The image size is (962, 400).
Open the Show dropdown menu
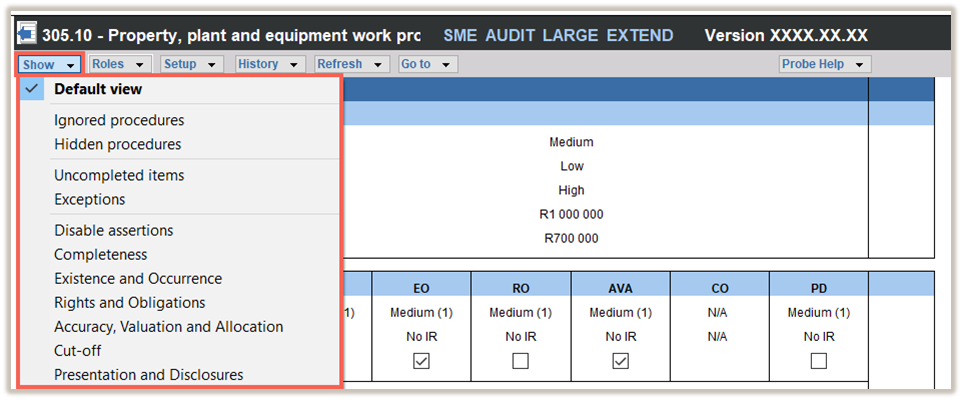coord(49,64)
